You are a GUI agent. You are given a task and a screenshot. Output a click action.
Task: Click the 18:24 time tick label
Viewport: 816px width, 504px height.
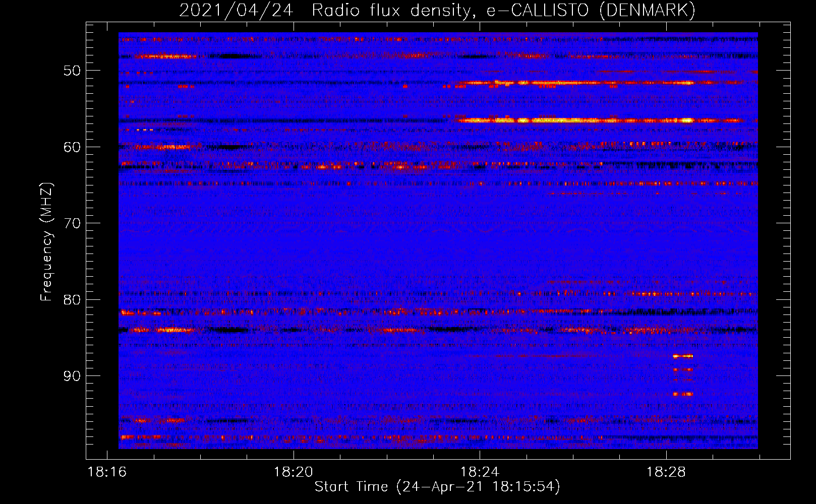pyautogui.click(x=480, y=472)
